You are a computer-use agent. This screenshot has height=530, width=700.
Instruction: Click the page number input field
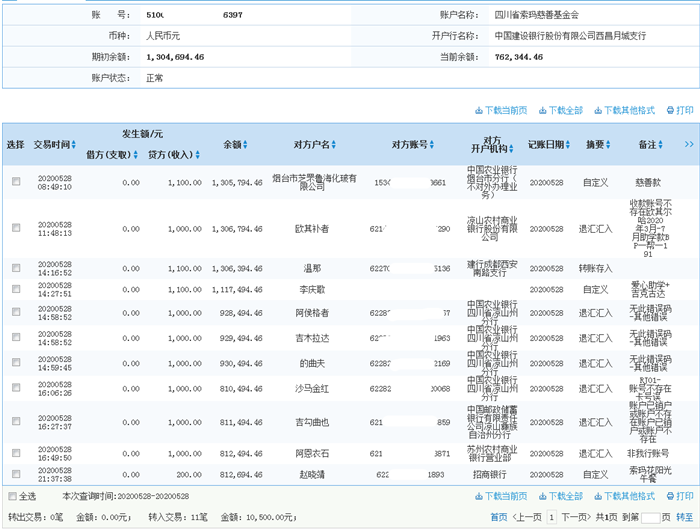[649, 517]
